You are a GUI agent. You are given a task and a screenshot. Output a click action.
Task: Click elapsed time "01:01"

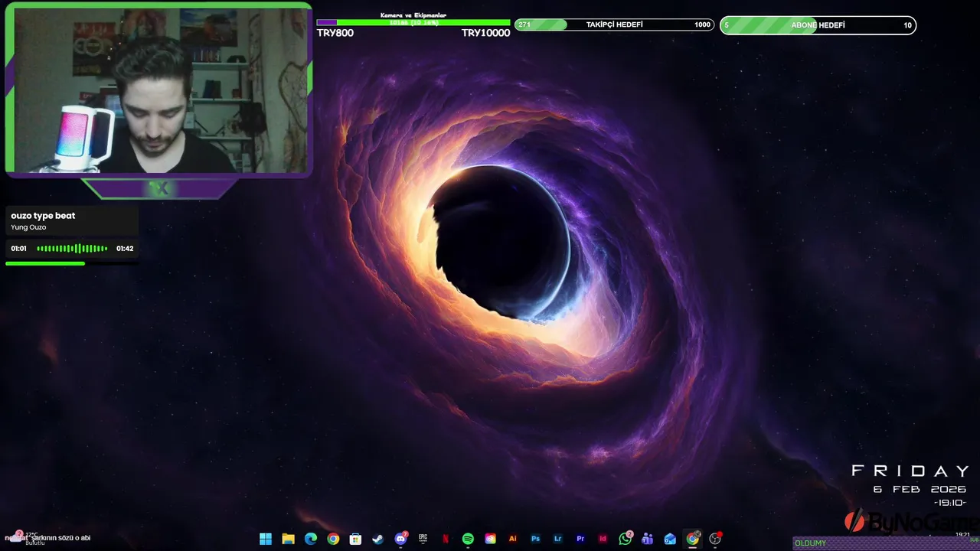point(19,249)
